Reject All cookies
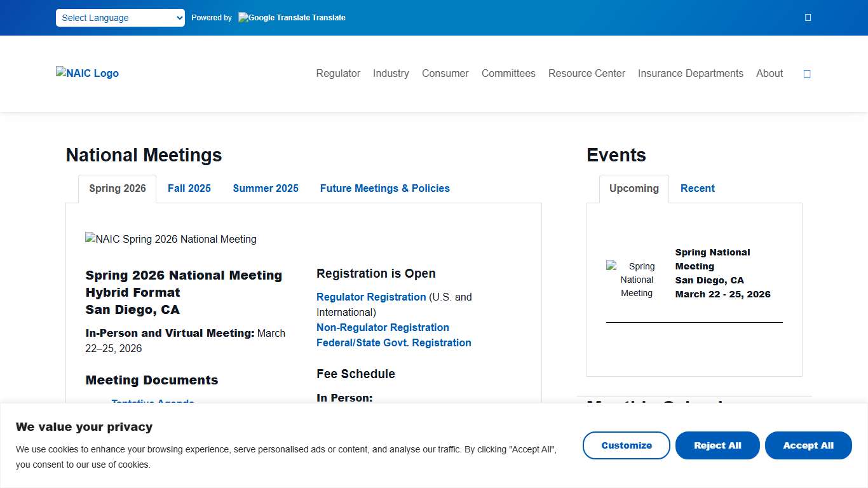Screen dimensions: 868x488 point(717,445)
